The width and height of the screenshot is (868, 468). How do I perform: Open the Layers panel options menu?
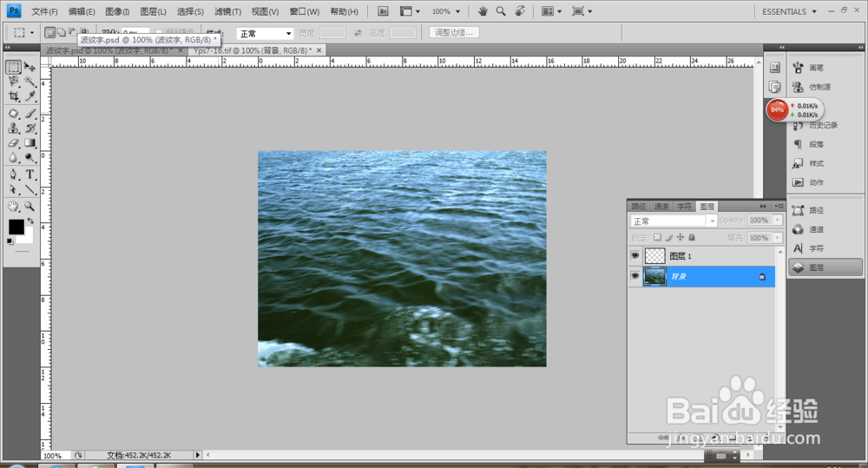(779, 206)
